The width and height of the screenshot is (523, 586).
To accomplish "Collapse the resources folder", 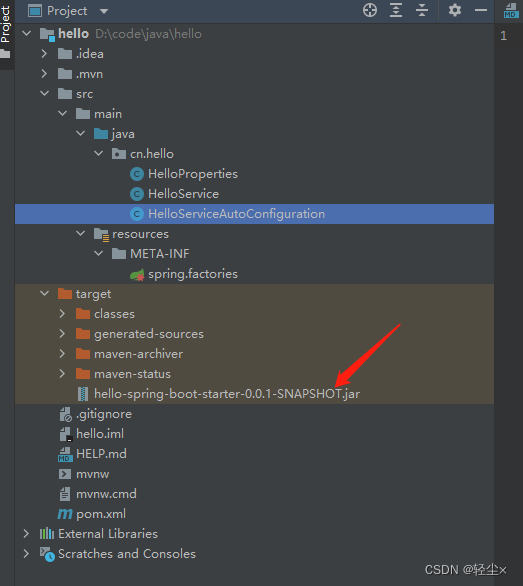I will tap(80, 234).
